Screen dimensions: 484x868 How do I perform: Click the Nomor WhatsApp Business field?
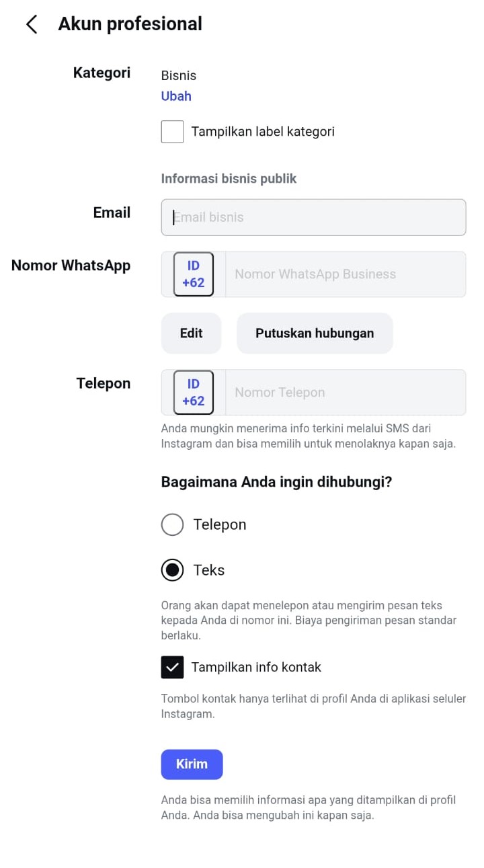click(346, 274)
